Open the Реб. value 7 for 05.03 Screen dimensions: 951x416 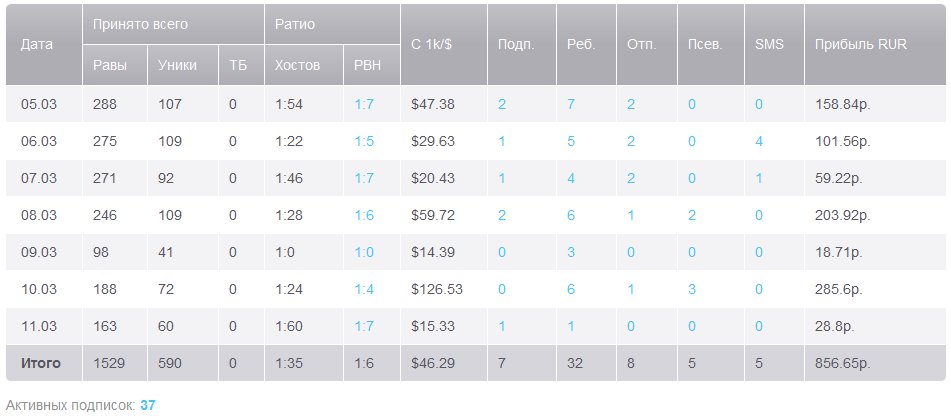(x=571, y=104)
